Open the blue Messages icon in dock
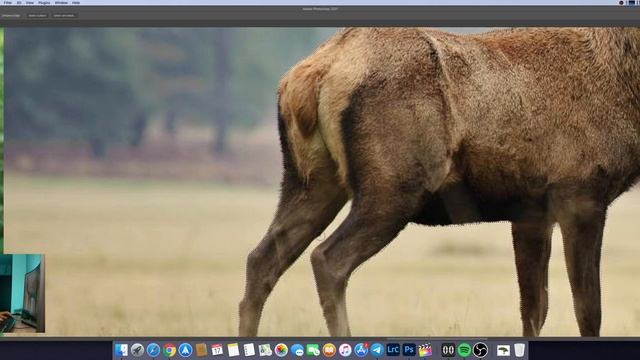 click(297, 350)
